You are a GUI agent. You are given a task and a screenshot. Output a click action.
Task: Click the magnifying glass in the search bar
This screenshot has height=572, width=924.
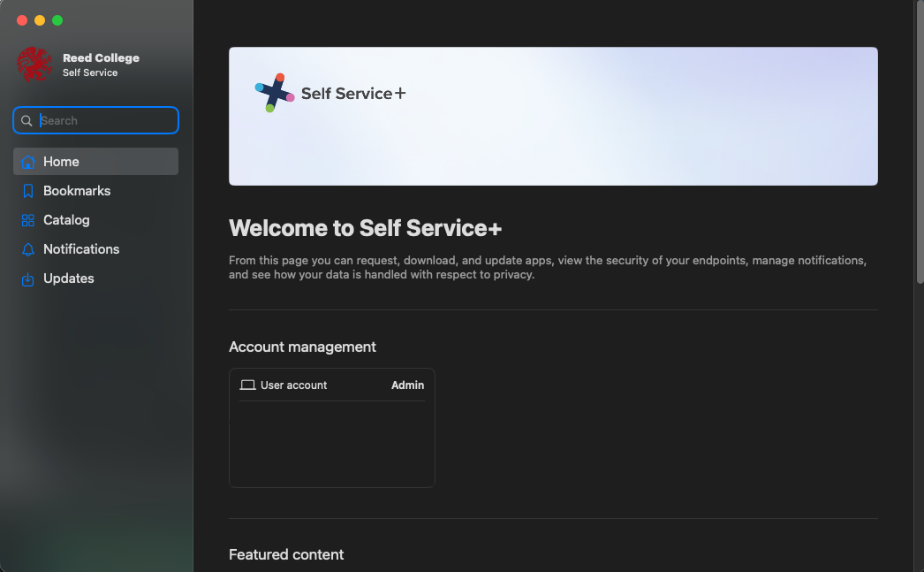click(27, 120)
